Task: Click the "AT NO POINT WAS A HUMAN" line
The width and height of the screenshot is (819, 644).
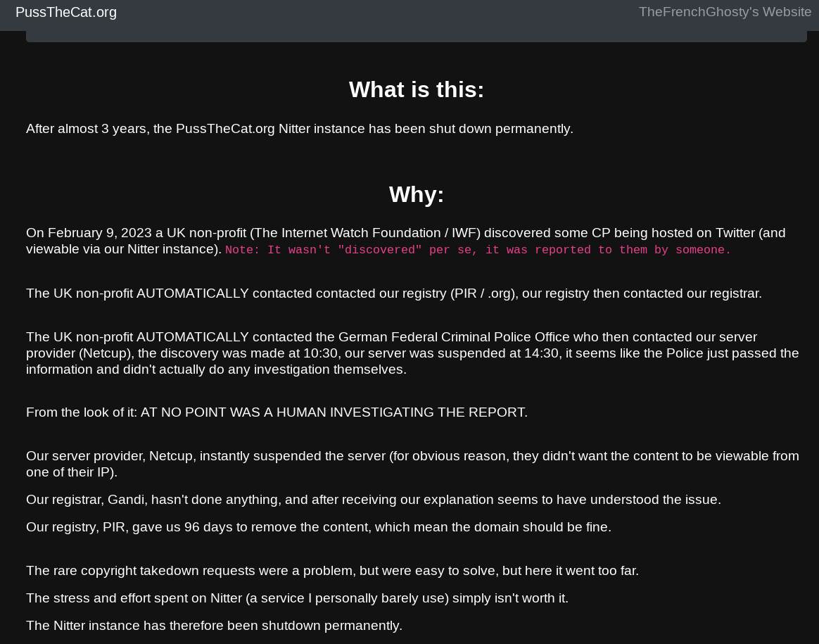Action: [277, 412]
